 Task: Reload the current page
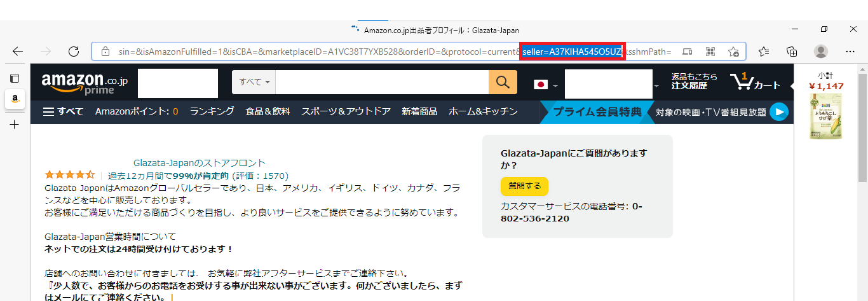pos(74,52)
